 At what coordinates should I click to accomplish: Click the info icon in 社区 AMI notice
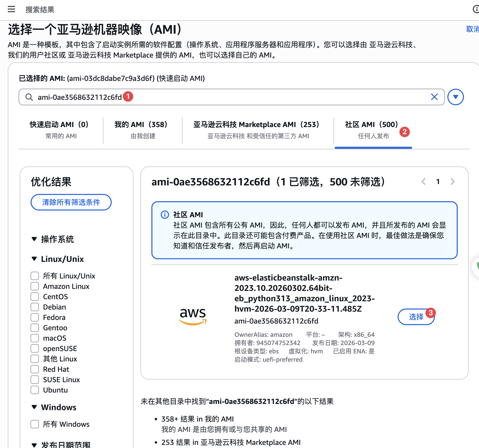tap(165, 215)
